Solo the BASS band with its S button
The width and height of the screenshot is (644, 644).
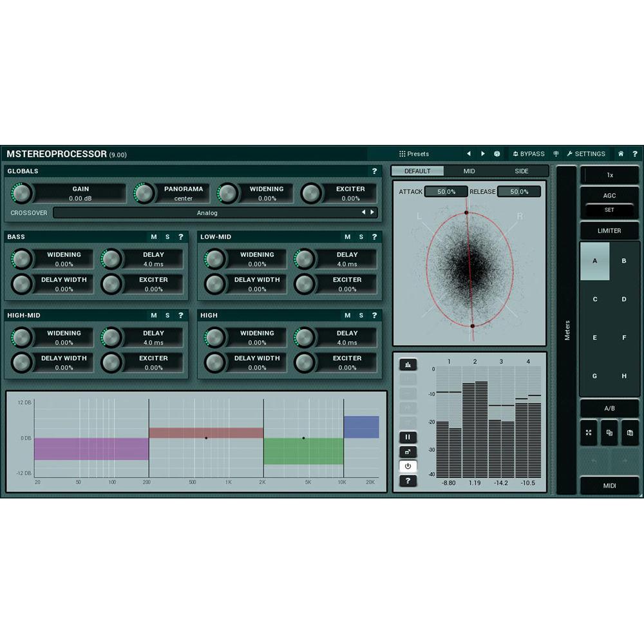coord(166,236)
